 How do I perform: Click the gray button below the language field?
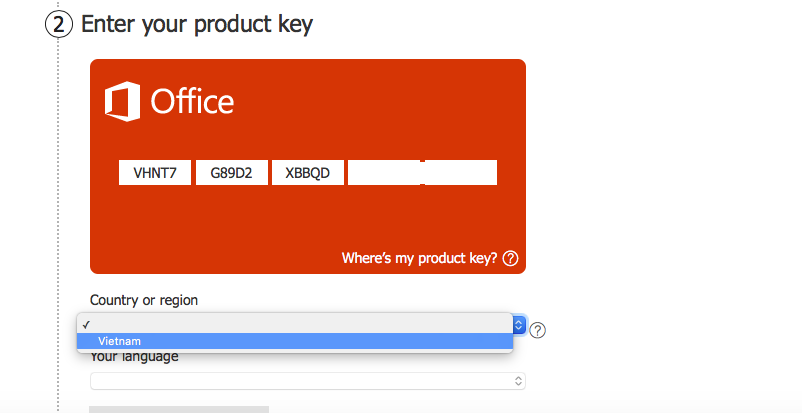click(x=179, y=409)
